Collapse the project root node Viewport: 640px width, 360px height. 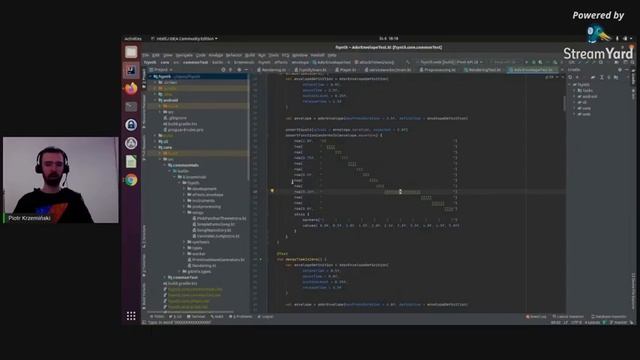click(151, 76)
